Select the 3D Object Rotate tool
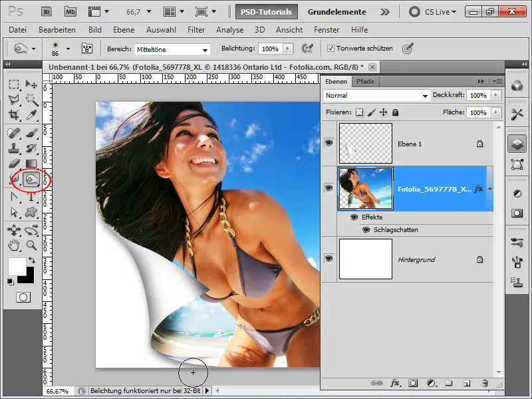This screenshot has width=532, height=399. tap(13, 230)
